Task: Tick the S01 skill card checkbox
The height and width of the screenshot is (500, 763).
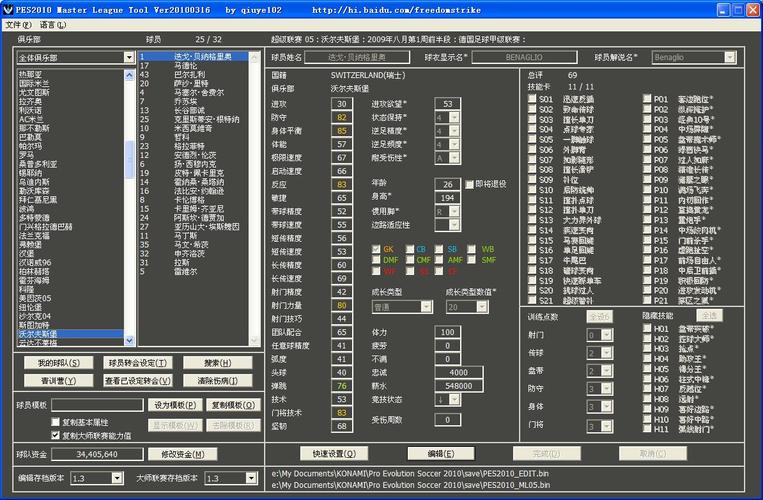Action: coord(532,99)
